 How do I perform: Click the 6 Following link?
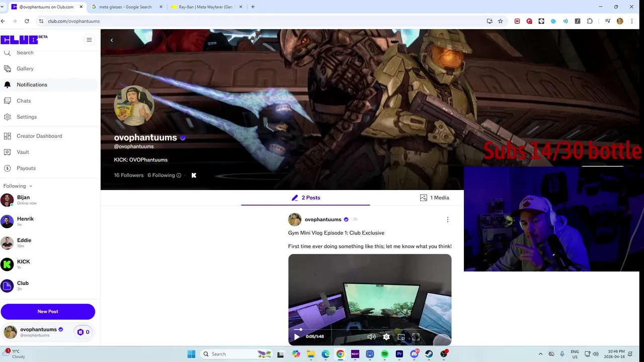[161, 175]
